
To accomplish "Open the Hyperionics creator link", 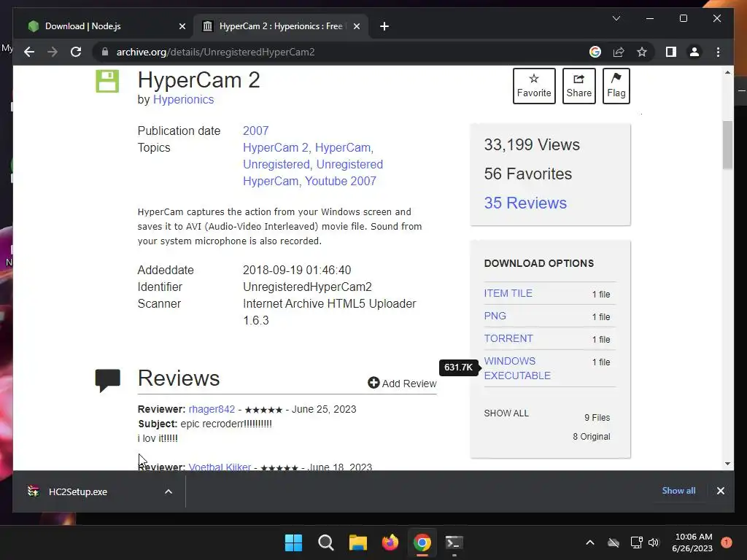I will click(x=183, y=99).
